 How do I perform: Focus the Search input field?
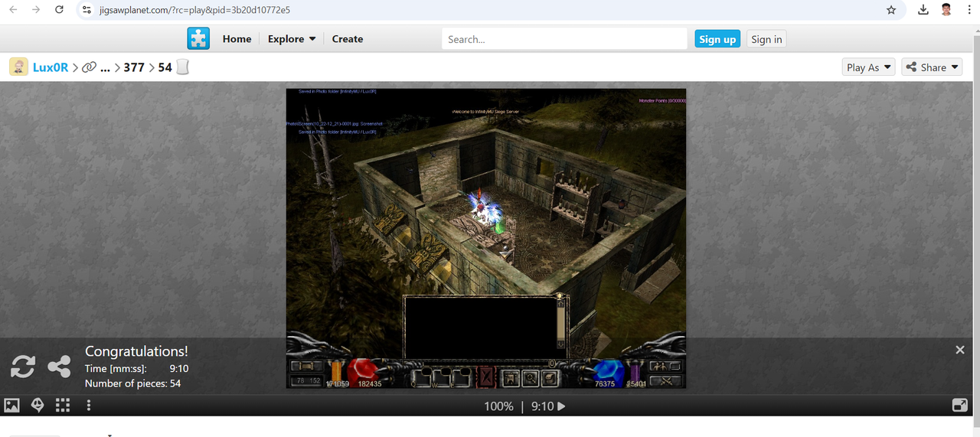564,39
